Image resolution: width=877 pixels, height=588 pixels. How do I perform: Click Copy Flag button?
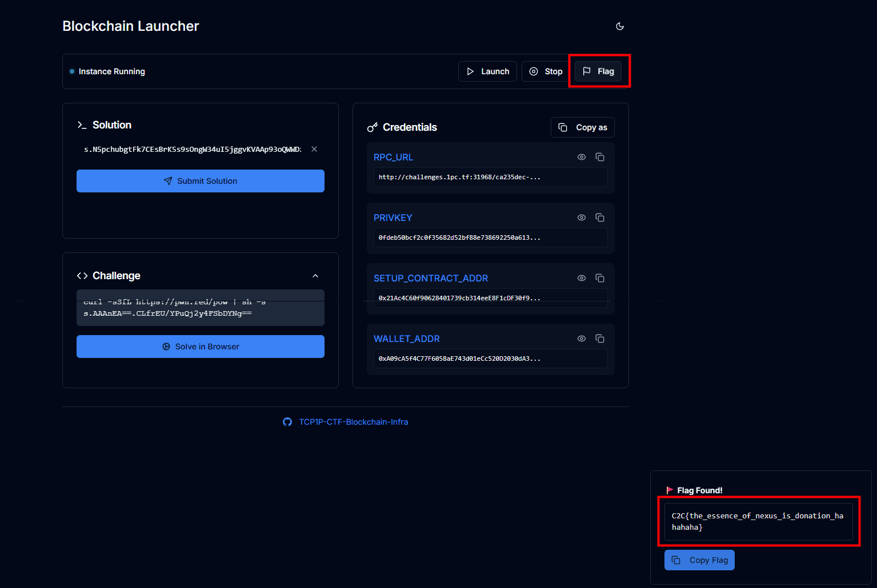click(x=699, y=560)
